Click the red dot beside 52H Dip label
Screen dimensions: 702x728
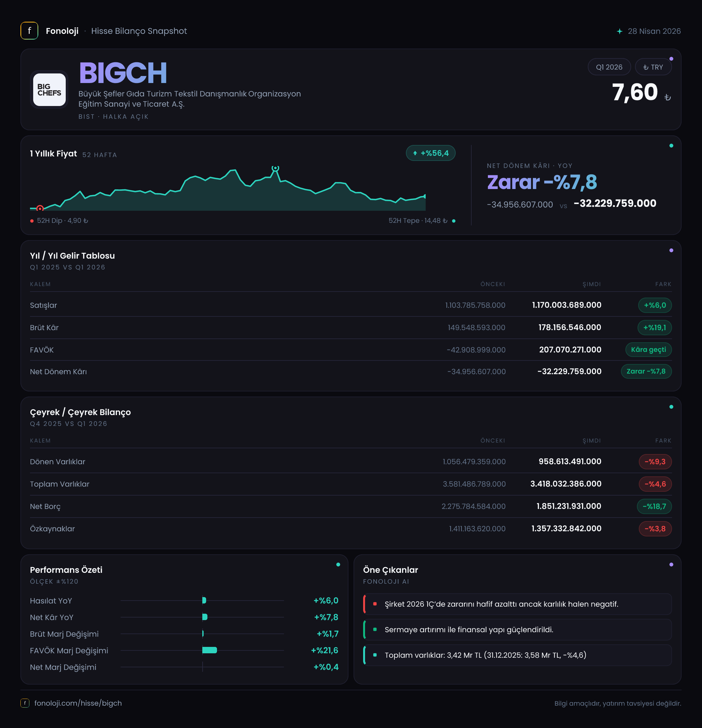pos(32,221)
